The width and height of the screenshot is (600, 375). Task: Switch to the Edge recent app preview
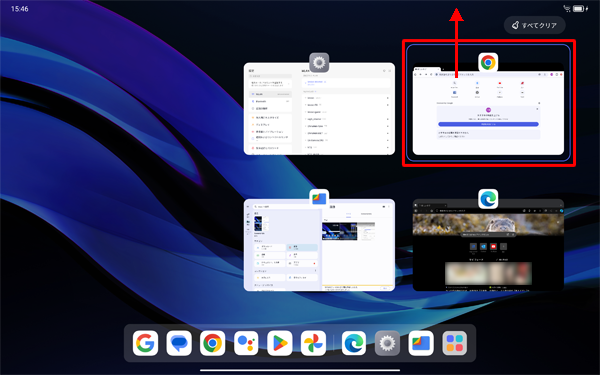point(488,245)
